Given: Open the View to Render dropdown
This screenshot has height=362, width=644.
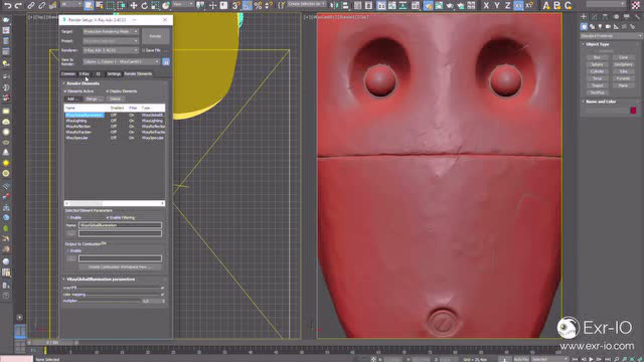Looking at the screenshot, I should click(x=121, y=62).
